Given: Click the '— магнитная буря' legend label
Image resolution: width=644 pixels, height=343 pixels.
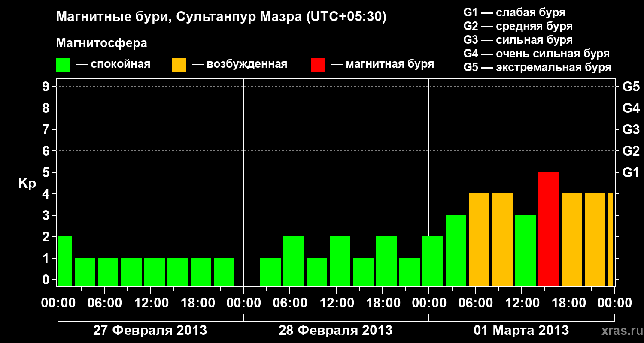Looking at the screenshot, I should pos(383,64).
